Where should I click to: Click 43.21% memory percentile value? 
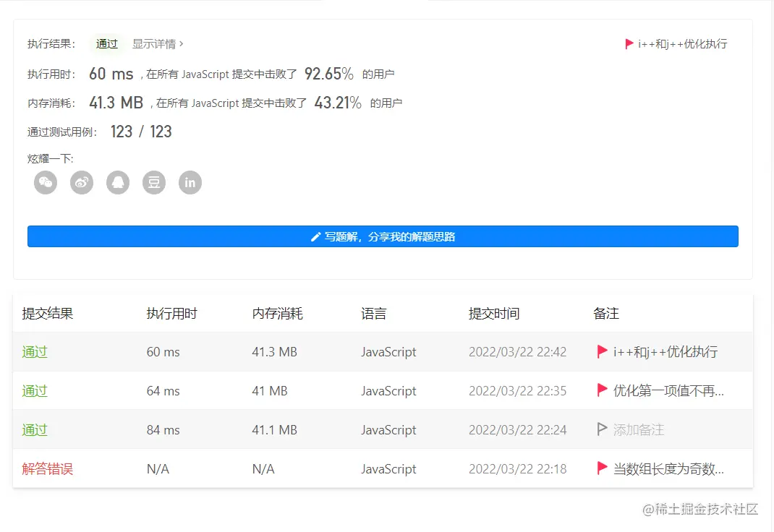[338, 103]
